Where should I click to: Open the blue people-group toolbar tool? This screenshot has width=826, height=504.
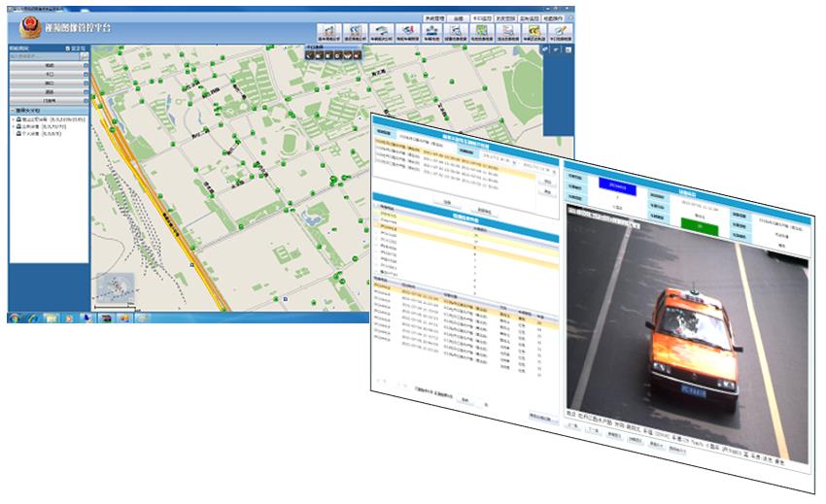(432, 33)
